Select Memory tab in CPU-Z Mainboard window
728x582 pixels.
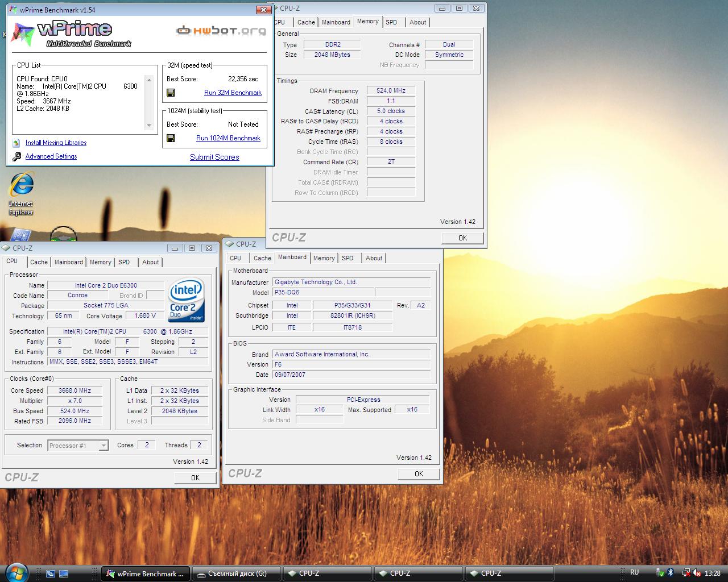pyautogui.click(x=324, y=258)
